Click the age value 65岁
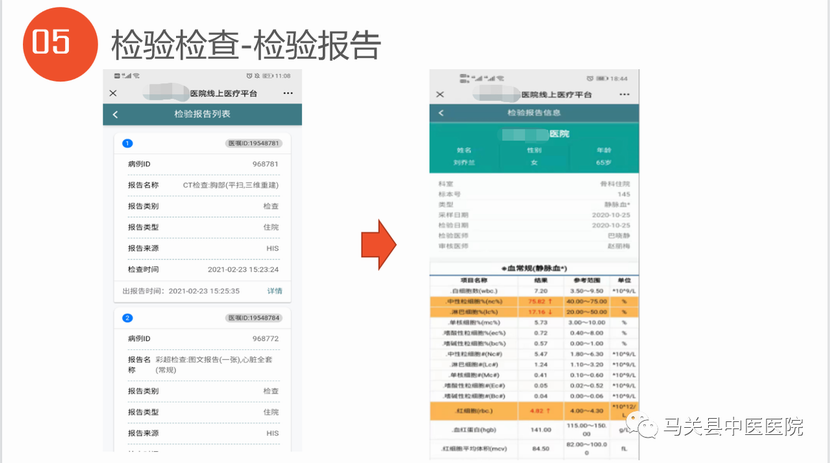 [603, 162]
